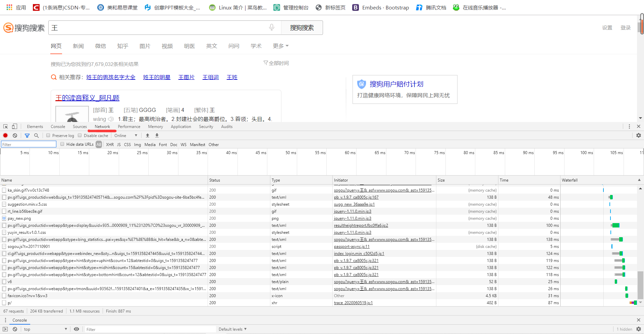Click the import HAR upload arrow icon

click(148, 135)
